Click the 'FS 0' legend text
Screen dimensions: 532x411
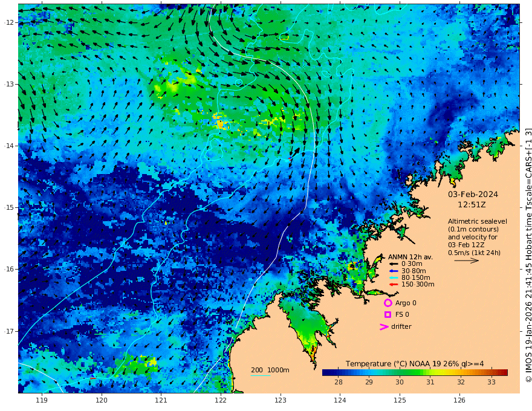point(402,315)
